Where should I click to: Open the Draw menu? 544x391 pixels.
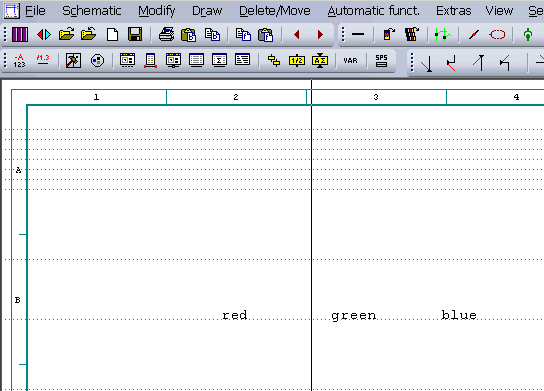(x=207, y=11)
